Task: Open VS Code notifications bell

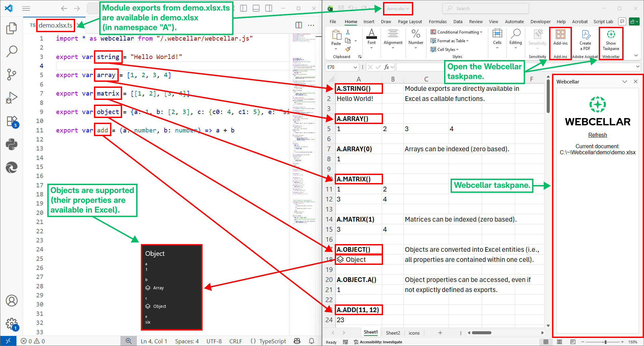Action: tap(312, 341)
